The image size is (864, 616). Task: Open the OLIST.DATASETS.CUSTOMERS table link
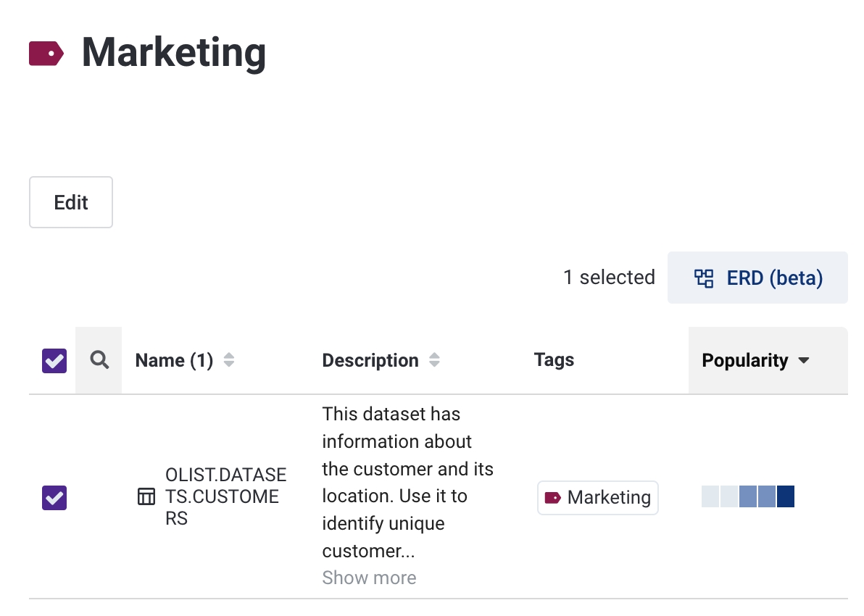[x=225, y=496]
